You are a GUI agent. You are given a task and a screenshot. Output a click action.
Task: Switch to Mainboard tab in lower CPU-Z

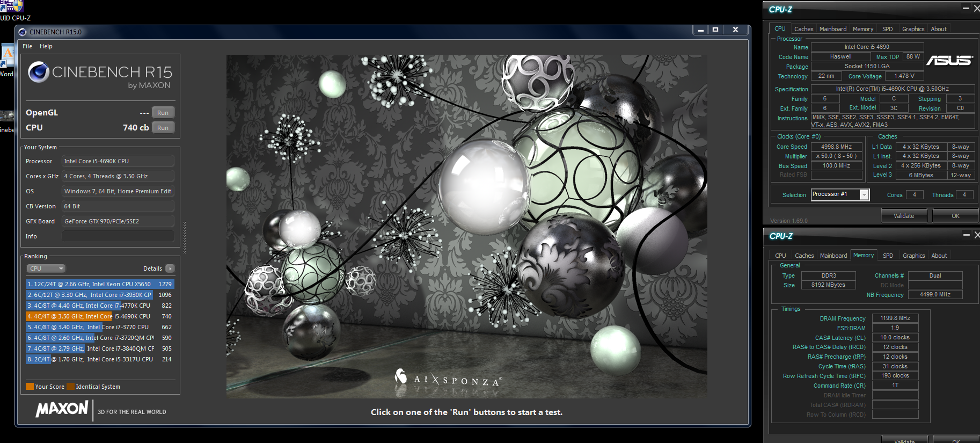tap(833, 256)
